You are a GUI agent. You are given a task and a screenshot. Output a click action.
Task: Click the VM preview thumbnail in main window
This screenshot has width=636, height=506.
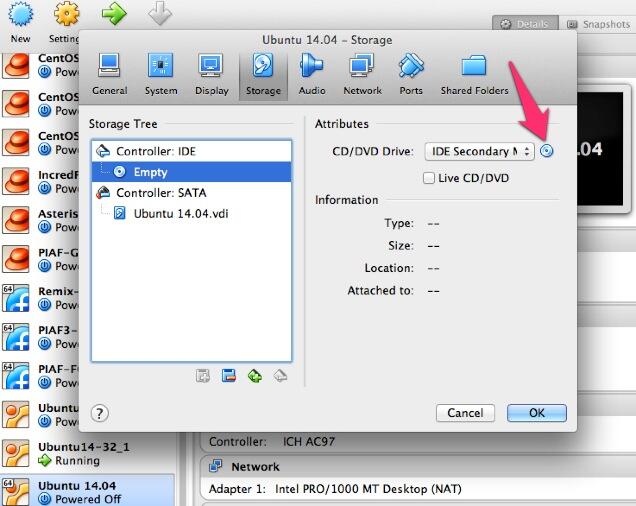pyautogui.click(x=600, y=149)
